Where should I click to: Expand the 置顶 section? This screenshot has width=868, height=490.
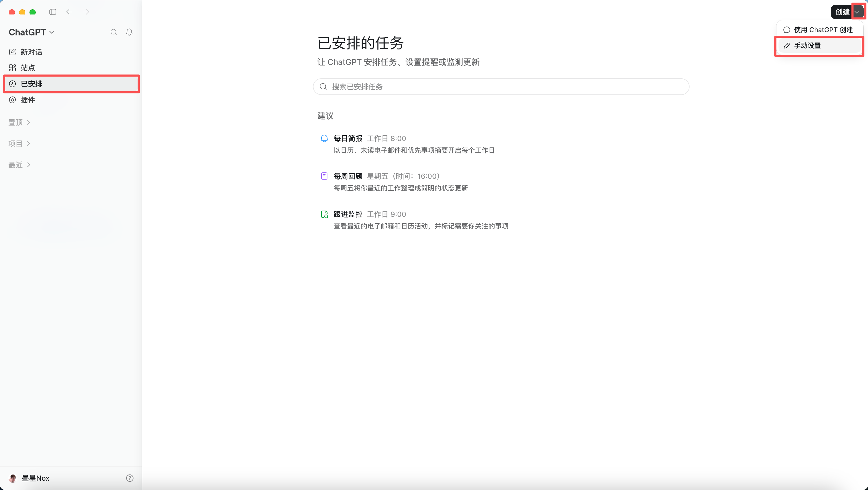coord(20,122)
